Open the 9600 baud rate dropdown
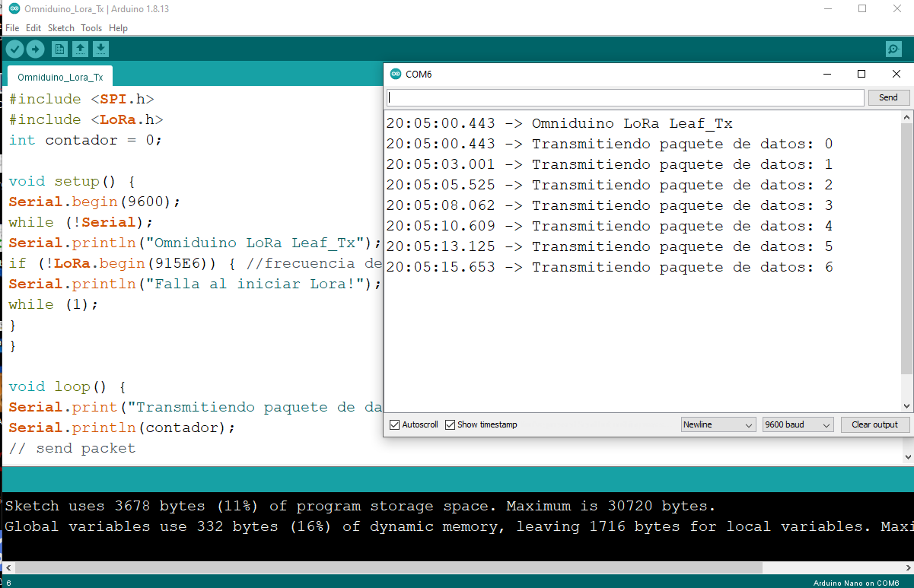This screenshot has height=588, width=914. [x=798, y=424]
